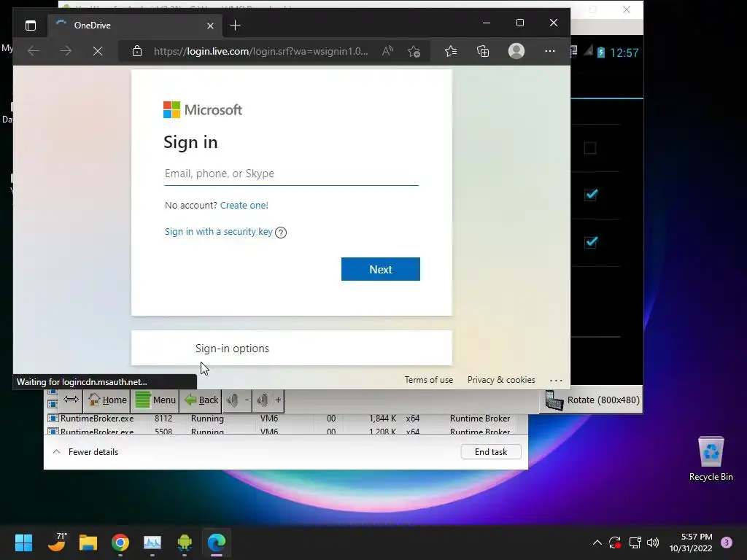747x560 pixels.
Task: Click Home in the emulator toolbar
Action: [108, 400]
